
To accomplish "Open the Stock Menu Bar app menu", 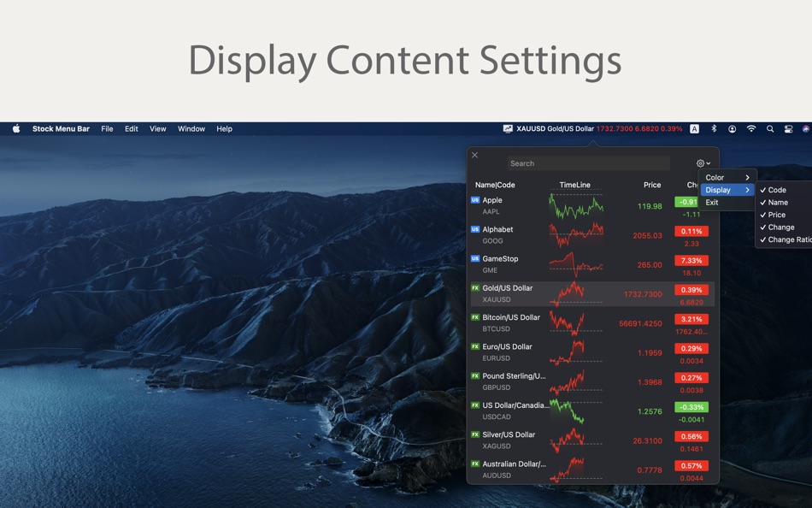I will pos(61,128).
